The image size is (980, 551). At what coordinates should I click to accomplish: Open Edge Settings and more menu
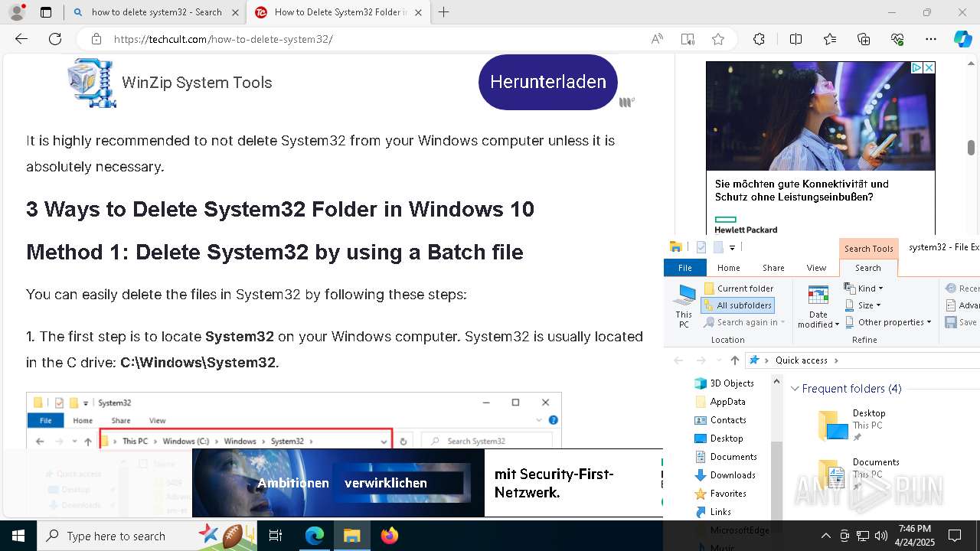(931, 39)
